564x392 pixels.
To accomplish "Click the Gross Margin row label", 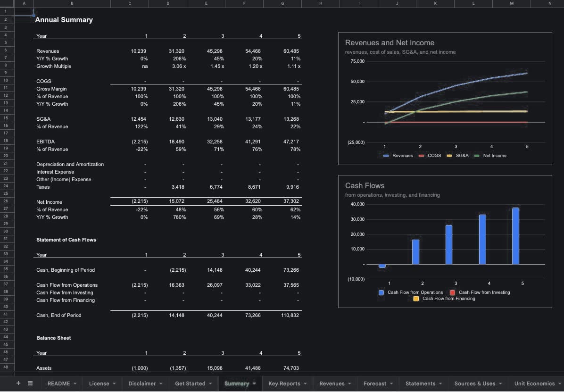I will point(51,89).
